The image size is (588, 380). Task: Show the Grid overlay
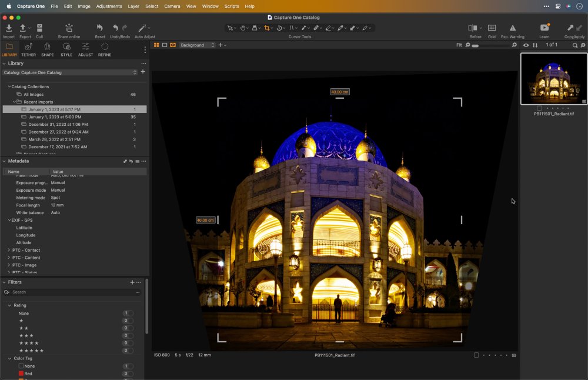[x=492, y=28]
